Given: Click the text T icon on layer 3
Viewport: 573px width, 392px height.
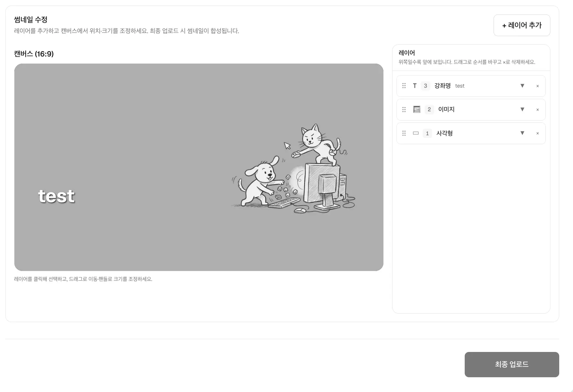Looking at the screenshot, I should click(x=415, y=86).
